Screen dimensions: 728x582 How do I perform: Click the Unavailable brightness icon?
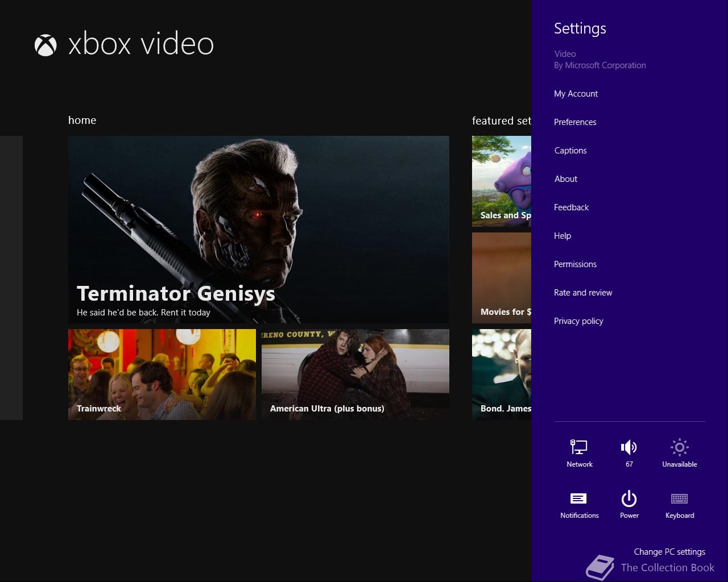click(x=679, y=453)
